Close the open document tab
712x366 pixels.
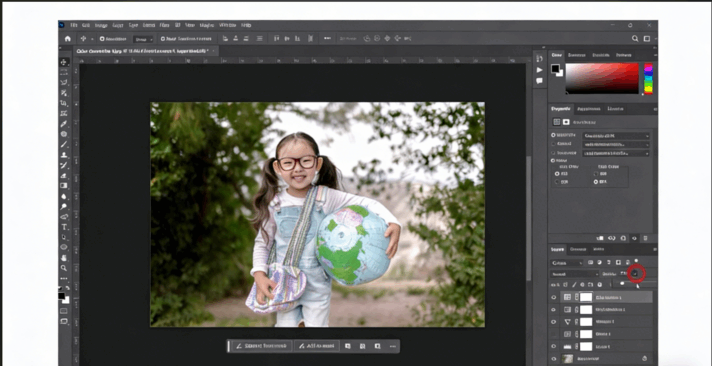click(213, 50)
